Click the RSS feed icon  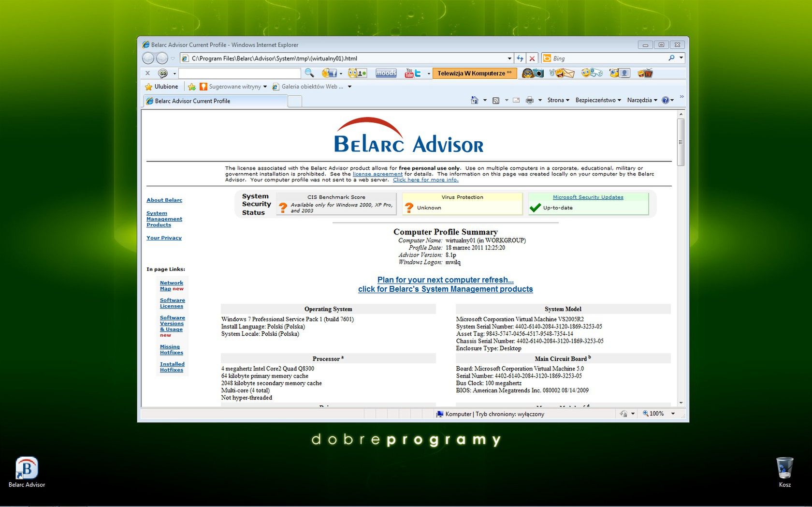point(496,100)
